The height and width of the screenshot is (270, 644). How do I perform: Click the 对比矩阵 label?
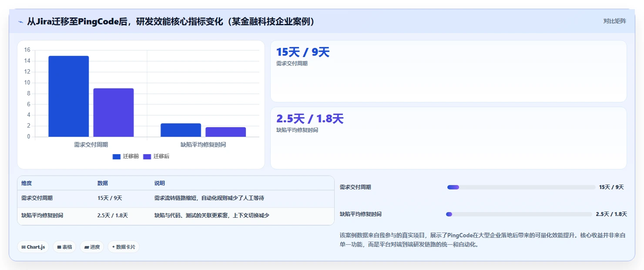tap(614, 21)
